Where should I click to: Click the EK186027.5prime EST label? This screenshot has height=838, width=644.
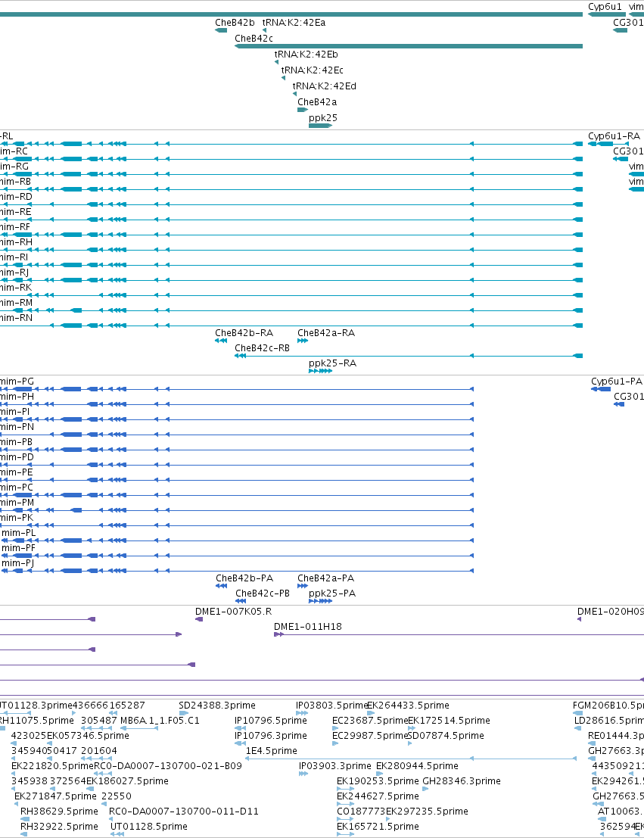tap(127, 781)
